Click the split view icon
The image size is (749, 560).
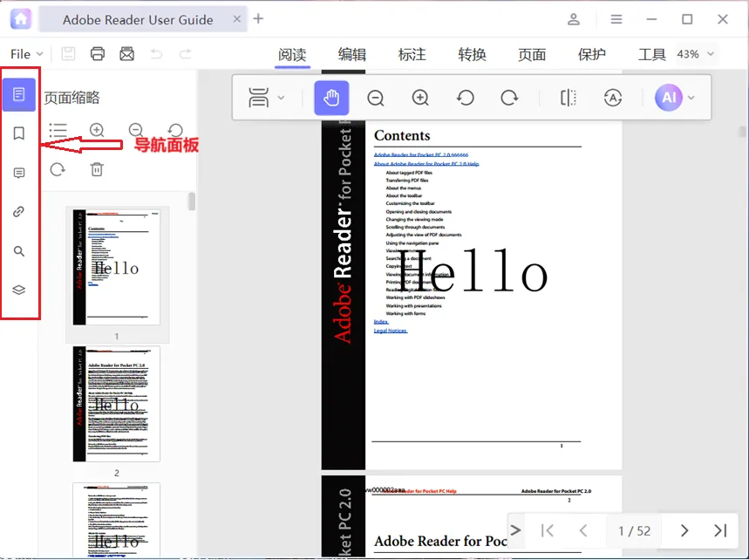tap(568, 98)
